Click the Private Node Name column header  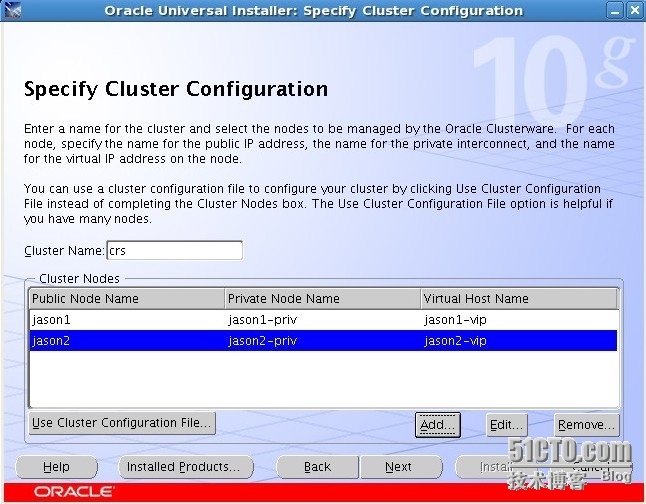323,298
